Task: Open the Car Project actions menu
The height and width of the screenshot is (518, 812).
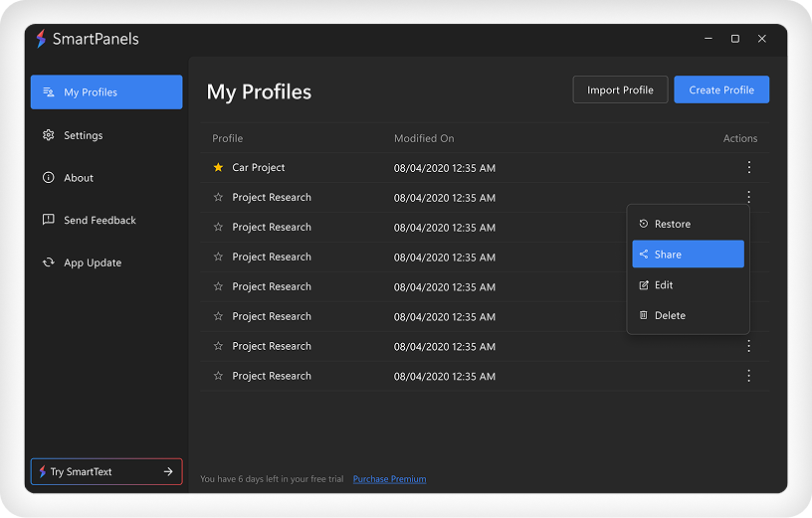Action: tap(749, 168)
